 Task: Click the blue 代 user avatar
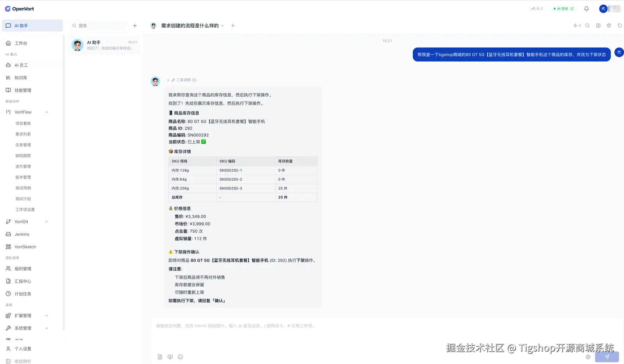603,9
